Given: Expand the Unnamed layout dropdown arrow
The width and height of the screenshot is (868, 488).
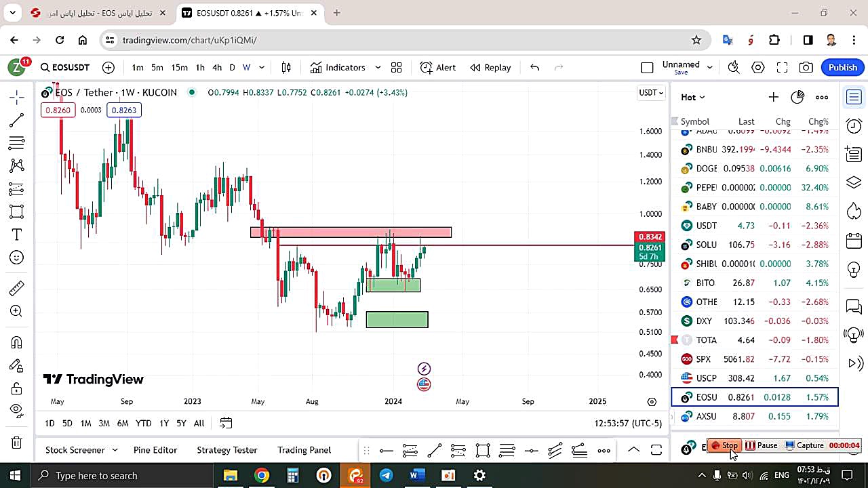Looking at the screenshot, I should [710, 67].
